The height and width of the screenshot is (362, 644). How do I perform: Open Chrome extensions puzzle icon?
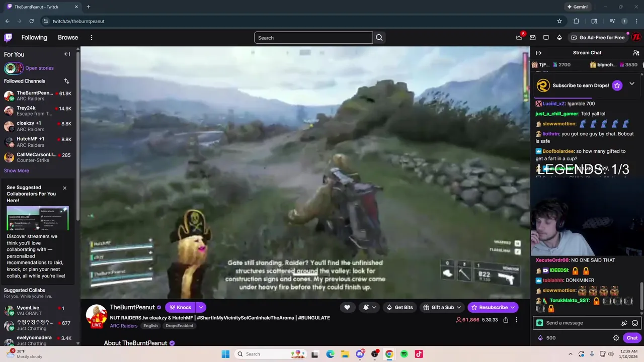click(577, 21)
